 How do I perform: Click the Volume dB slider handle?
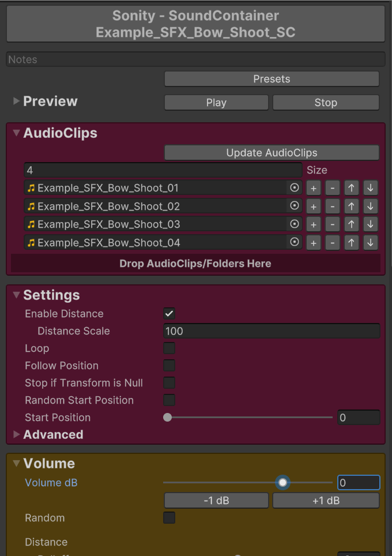(x=282, y=482)
